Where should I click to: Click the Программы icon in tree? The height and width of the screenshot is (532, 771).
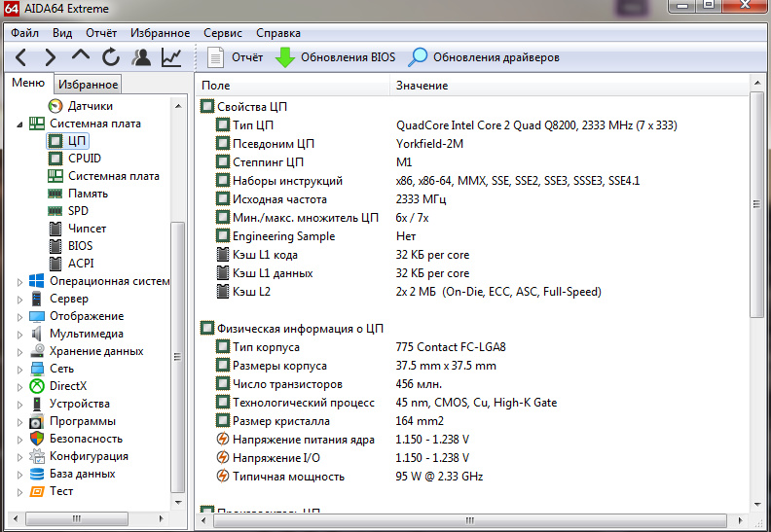click(37, 421)
